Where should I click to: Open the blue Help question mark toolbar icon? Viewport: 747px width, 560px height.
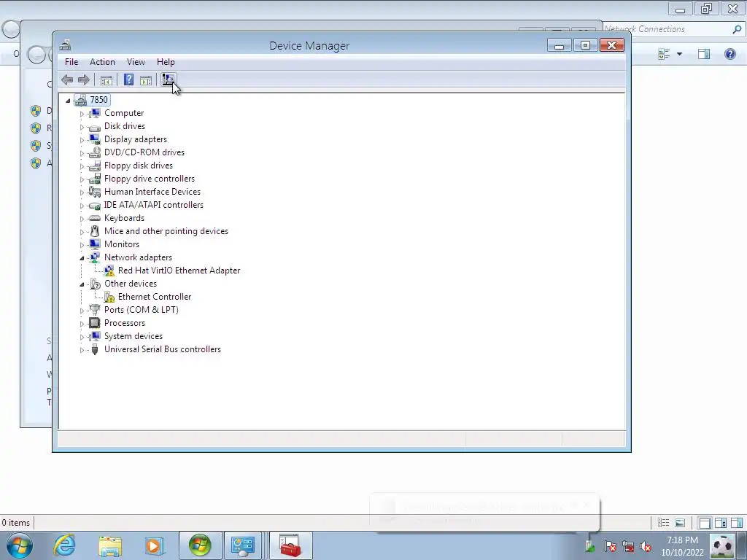click(128, 79)
